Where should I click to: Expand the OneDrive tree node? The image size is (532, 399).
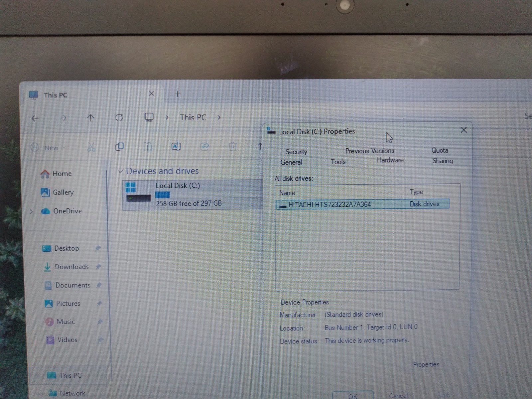click(x=31, y=211)
